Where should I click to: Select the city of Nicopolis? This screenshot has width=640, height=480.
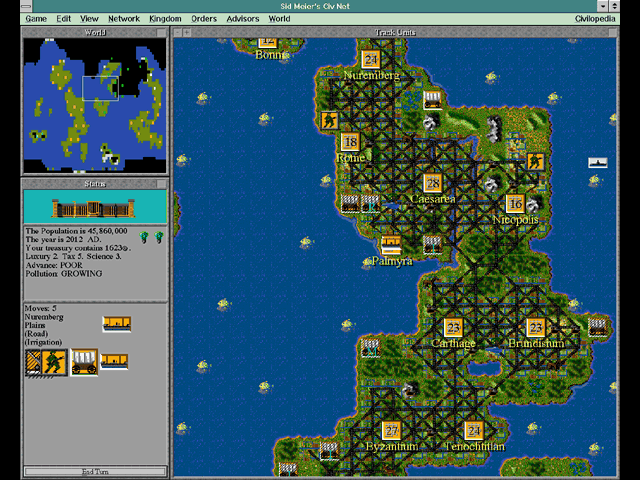(x=515, y=204)
